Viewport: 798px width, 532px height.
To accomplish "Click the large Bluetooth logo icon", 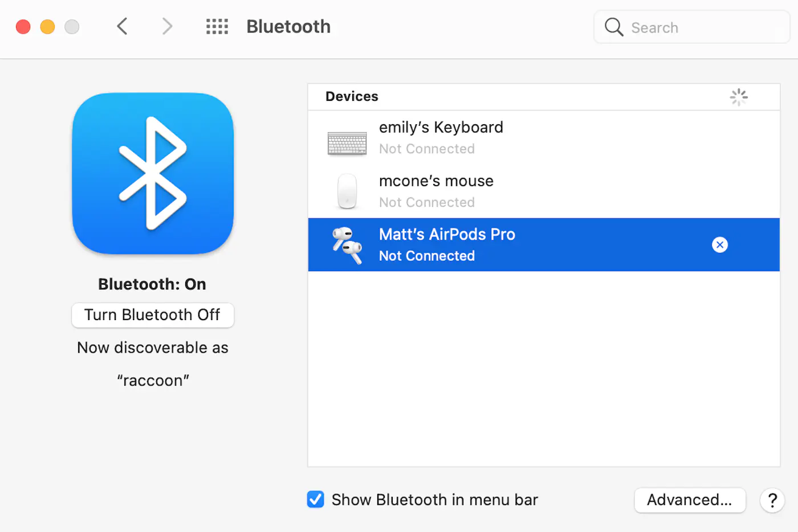I will (152, 173).
